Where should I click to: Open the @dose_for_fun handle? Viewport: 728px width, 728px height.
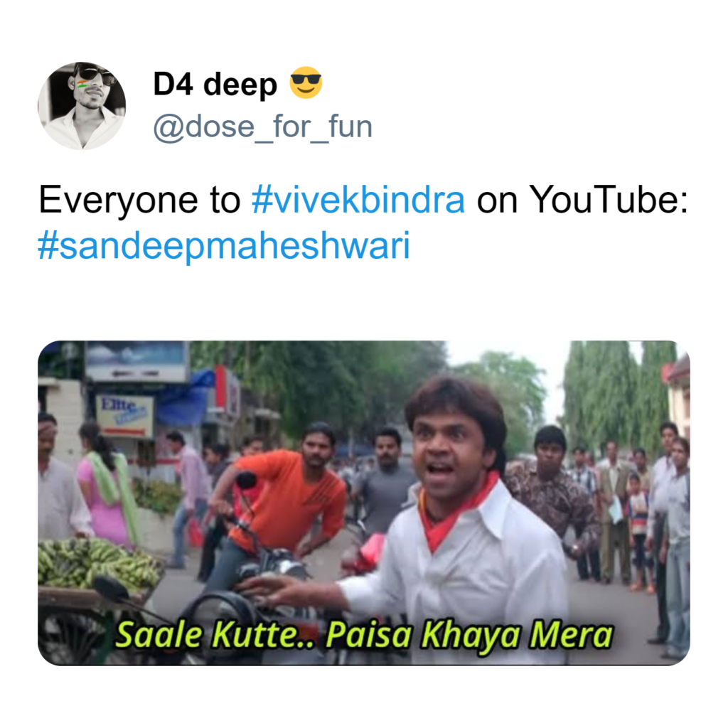tap(263, 127)
